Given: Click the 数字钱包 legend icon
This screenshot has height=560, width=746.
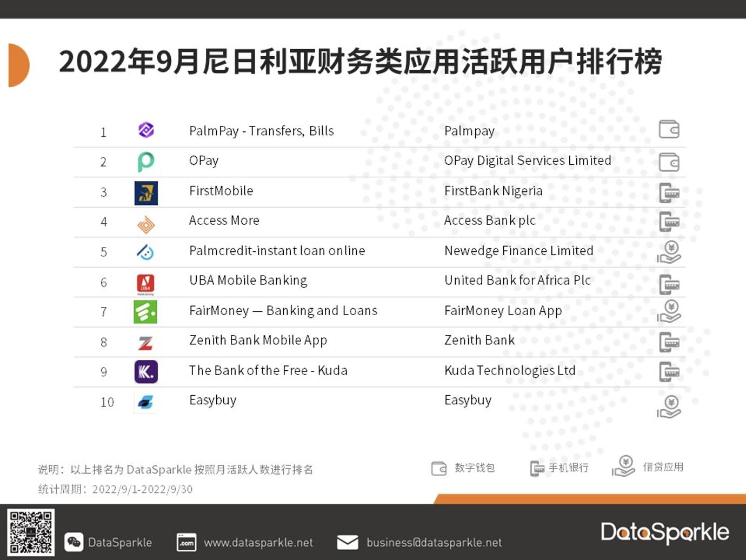Looking at the screenshot, I should pyautogui.click(x=439, y=467).
